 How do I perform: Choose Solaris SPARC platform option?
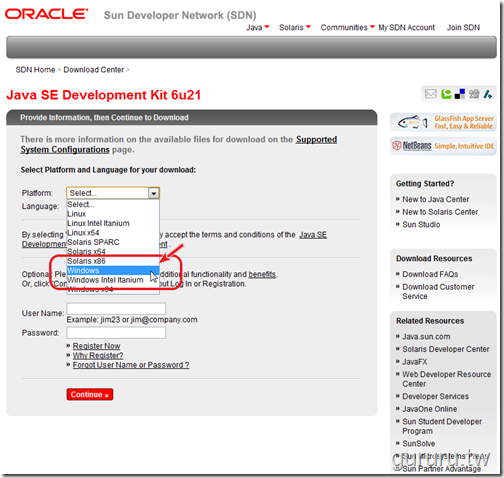click(x=113, y=242)
